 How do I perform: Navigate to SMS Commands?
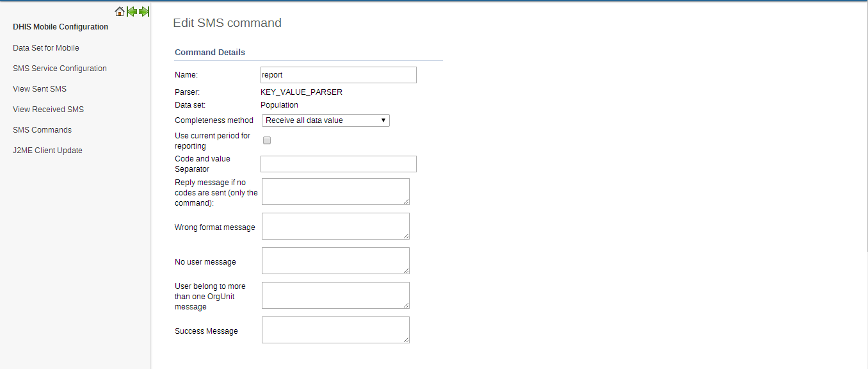pos(42,130)
